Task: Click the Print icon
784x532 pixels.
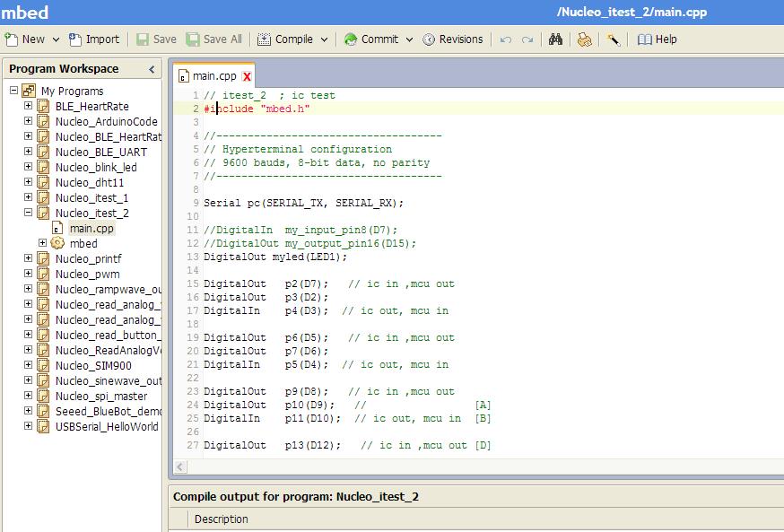Action: [x=585, y=39]
